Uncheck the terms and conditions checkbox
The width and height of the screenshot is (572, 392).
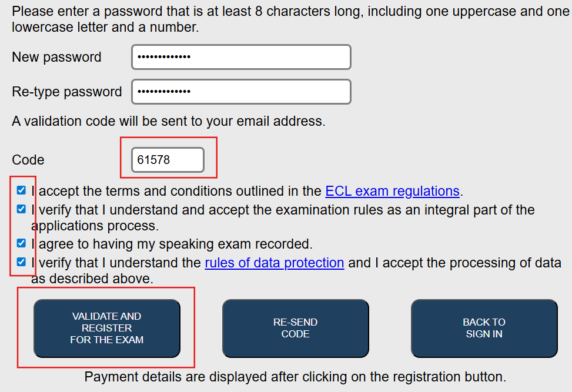click(x=22, y=190)
